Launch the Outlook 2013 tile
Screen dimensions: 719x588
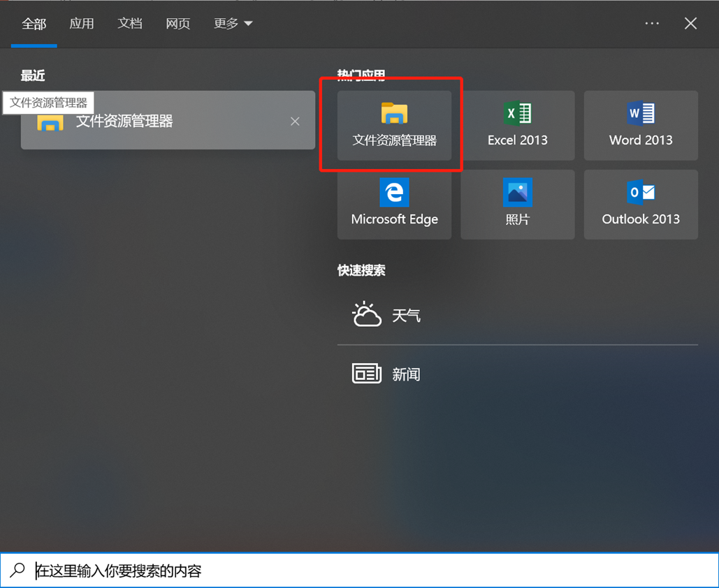641,205
